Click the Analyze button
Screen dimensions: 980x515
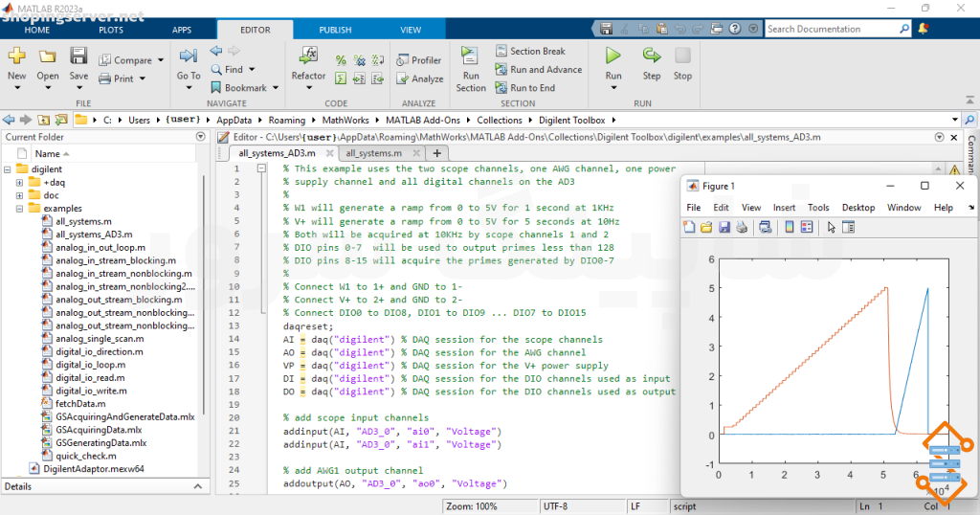pyautogui.click(x=420, y=78)
